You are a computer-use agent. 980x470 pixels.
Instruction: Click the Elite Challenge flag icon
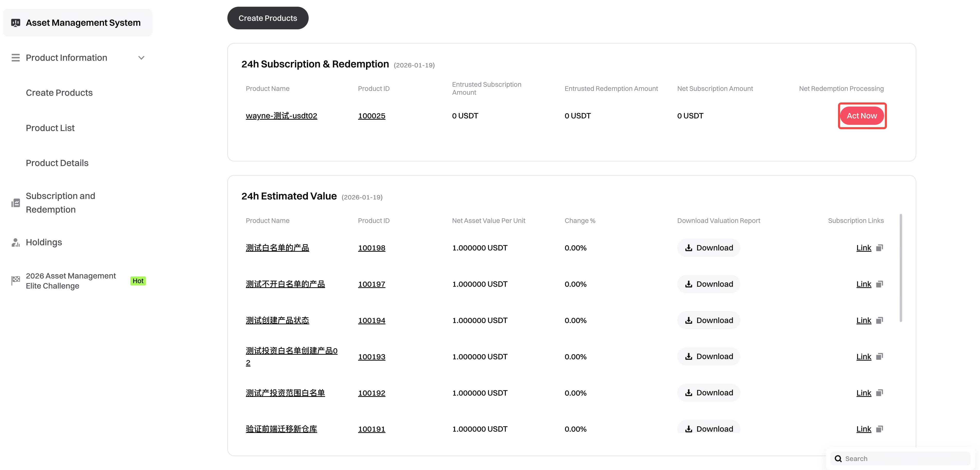point(16,281)
